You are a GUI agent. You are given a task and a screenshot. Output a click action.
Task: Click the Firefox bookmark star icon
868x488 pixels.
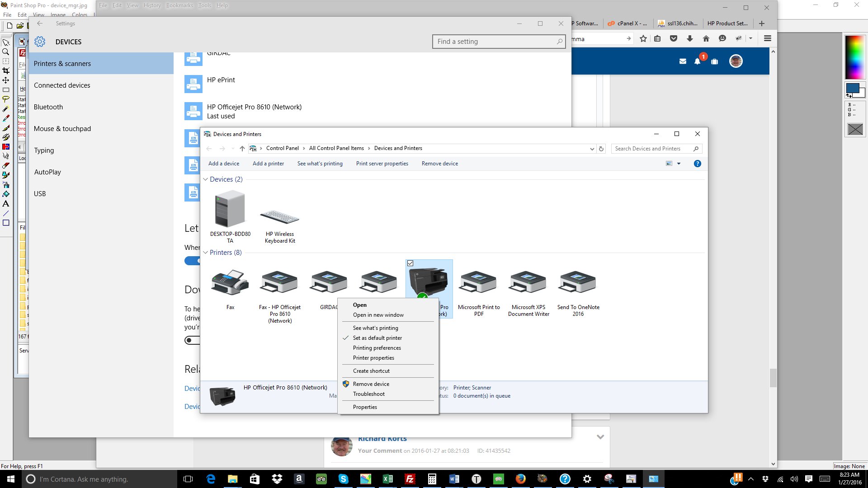(x=643, y=39)
